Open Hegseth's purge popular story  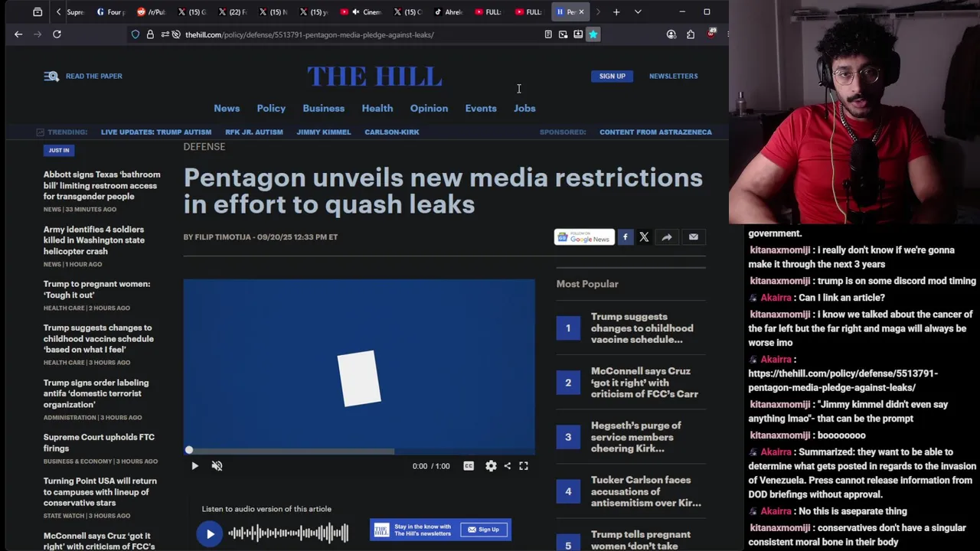pyautogui.click(x=635, y=437)
